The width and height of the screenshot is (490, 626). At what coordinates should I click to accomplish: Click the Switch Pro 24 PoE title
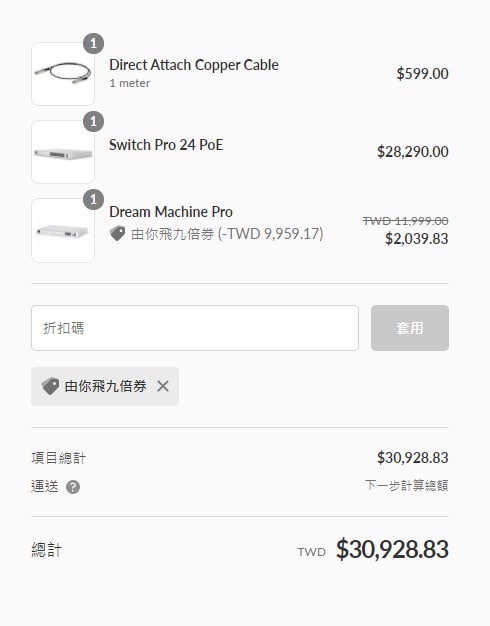(166, 145)
